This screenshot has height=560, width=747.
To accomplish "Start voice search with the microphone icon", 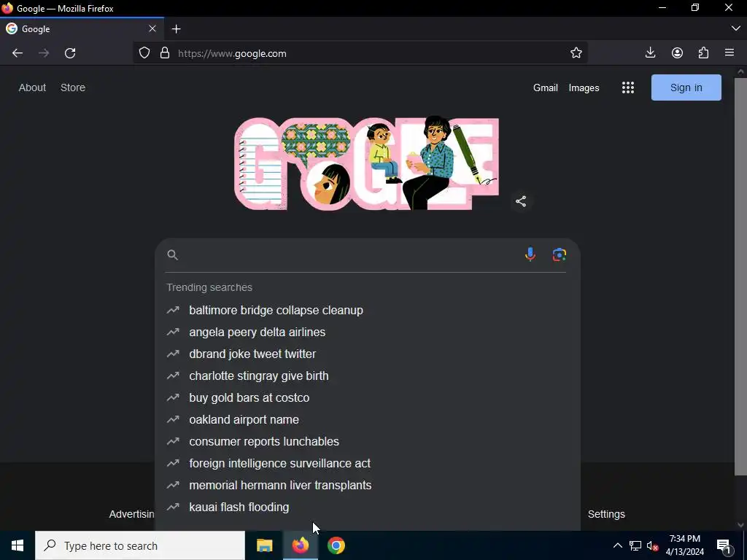I will [530, 254].
